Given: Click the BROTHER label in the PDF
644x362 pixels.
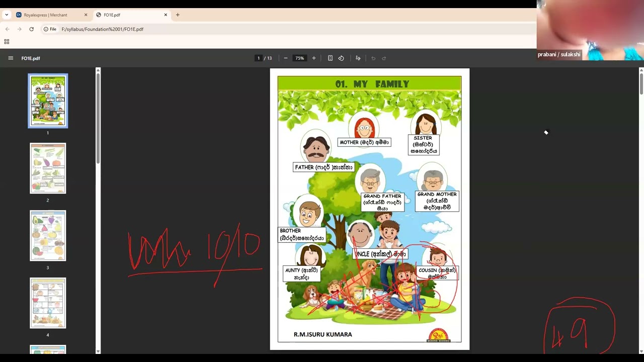Looking at the screenshot, I should click(302, 235).
